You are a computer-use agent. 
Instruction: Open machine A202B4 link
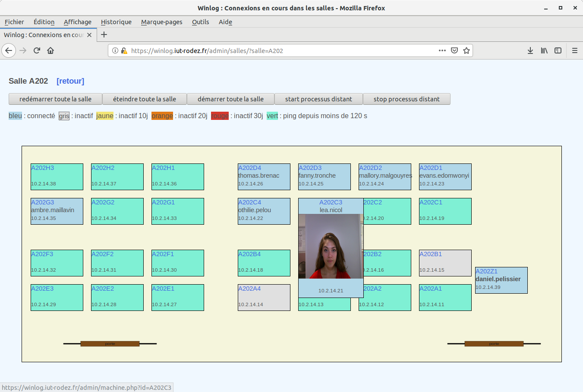point(249,254)
